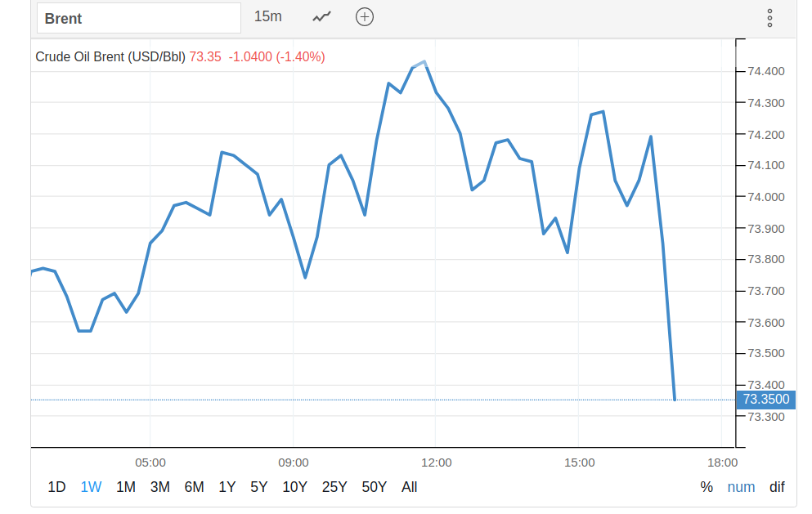Show All available history

pos(410,487)
